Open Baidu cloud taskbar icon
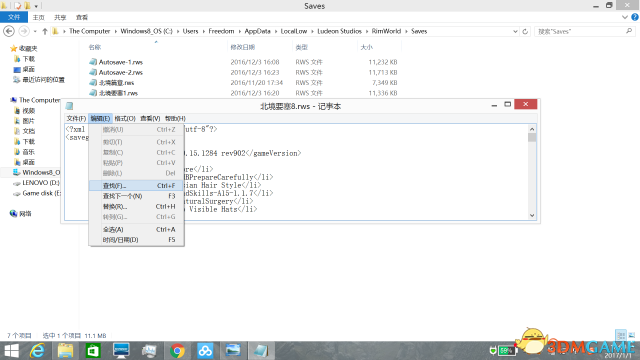The width and height of the screenshot is (640, 360). tap(205, 351)
